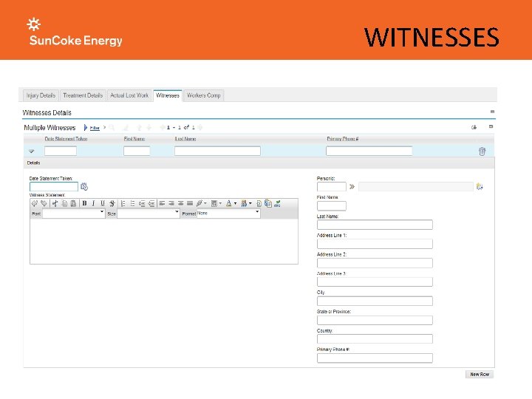Switch to the Injury Details tab
The image size is (532, 399).
(x=41, y=95)
